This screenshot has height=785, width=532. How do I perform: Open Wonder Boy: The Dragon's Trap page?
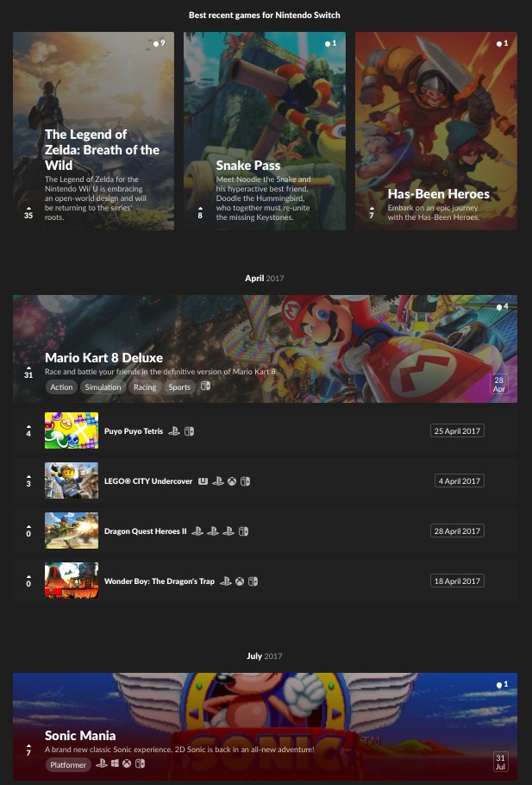160,581
